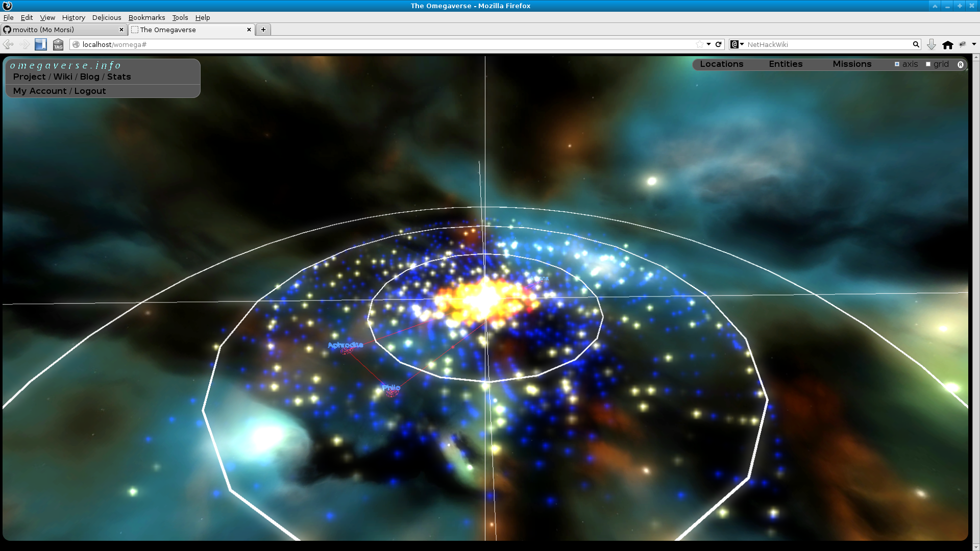This screenshot has height=551, width=980.
Task: Open the Stats page
Action: [119, 77]
